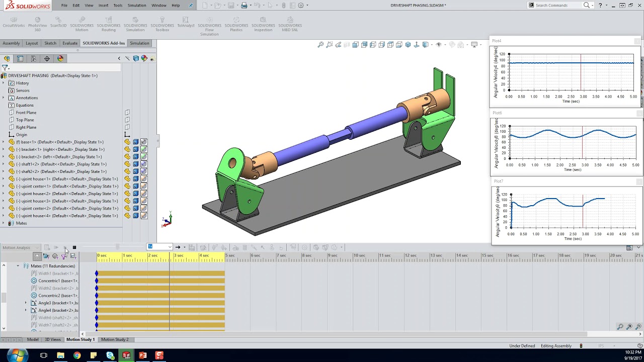Image resolution: width=644 pixels, height=362 pixels.
Task: Open the Simulation menu
Action: (136, 5)
